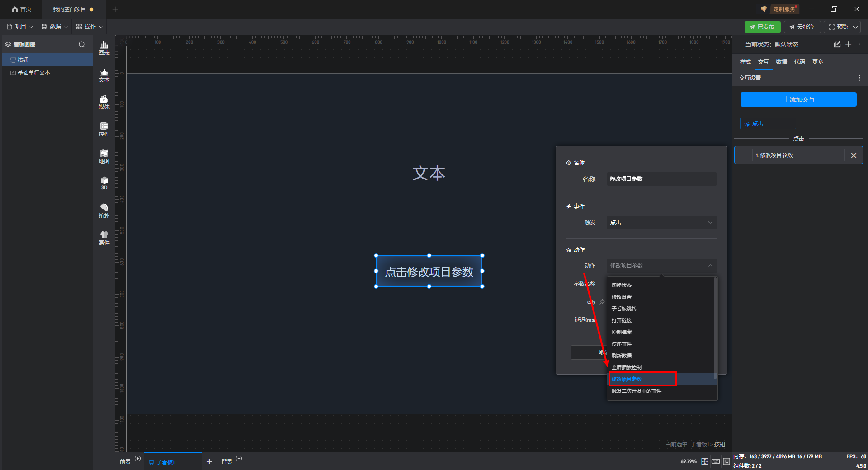
Task: Open the 控件 controls components icon
Action: (x=104, y=129)
